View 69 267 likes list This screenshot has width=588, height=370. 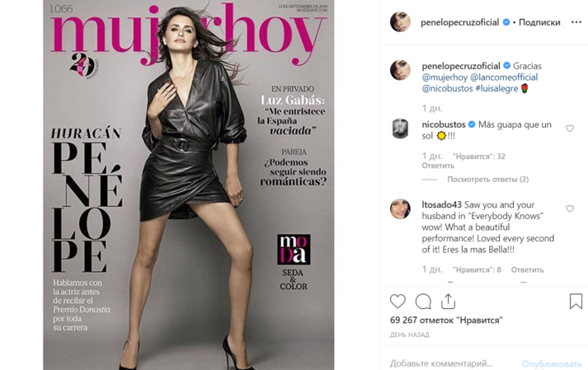pyautogui.click(x=446, y=321)
